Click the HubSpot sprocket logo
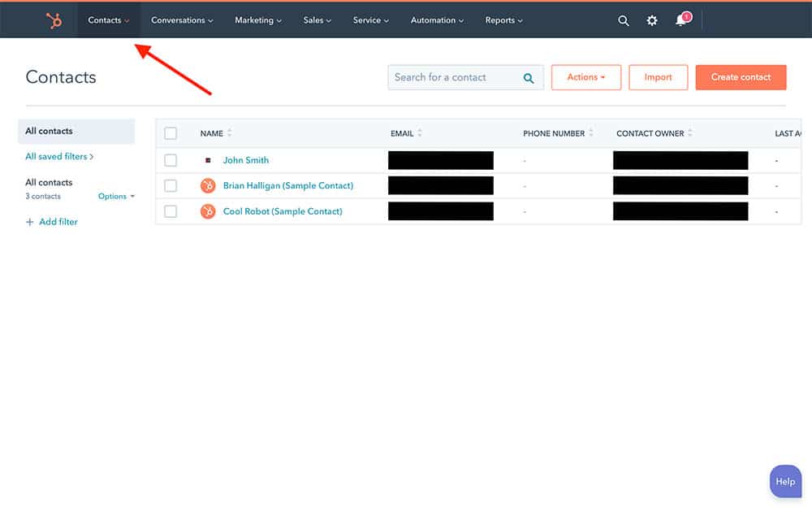The image size is (812, 508). point(54,20)
